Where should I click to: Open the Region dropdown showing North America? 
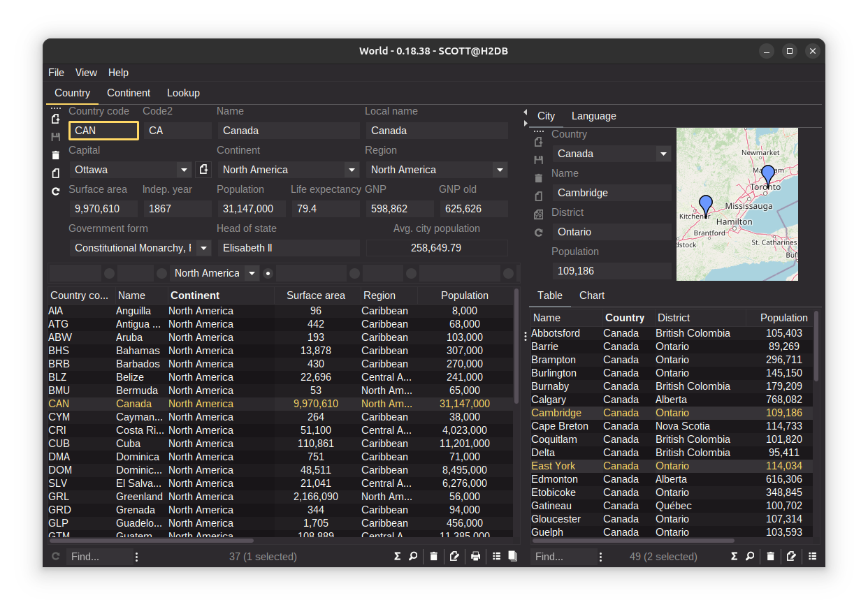[500, 170]
